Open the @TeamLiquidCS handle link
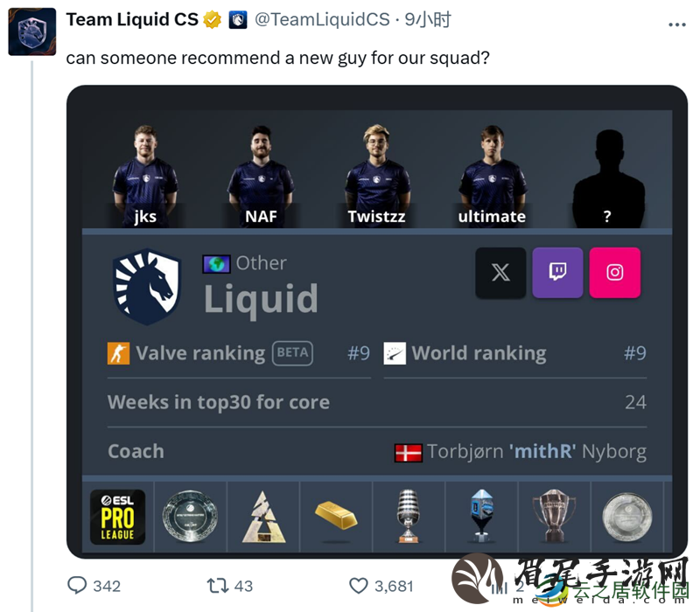The width and height of the screenshot is (700, 612). pyautogui.click(x=322, y=19)
